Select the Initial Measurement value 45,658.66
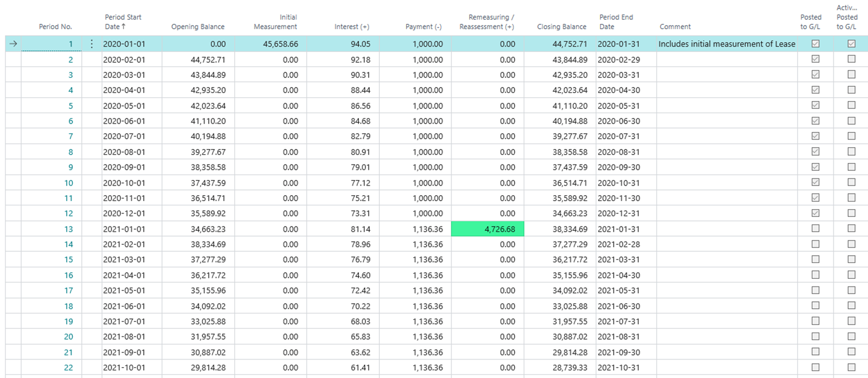Viewport: 868px width, 378px height. click(x=281, y=44)
